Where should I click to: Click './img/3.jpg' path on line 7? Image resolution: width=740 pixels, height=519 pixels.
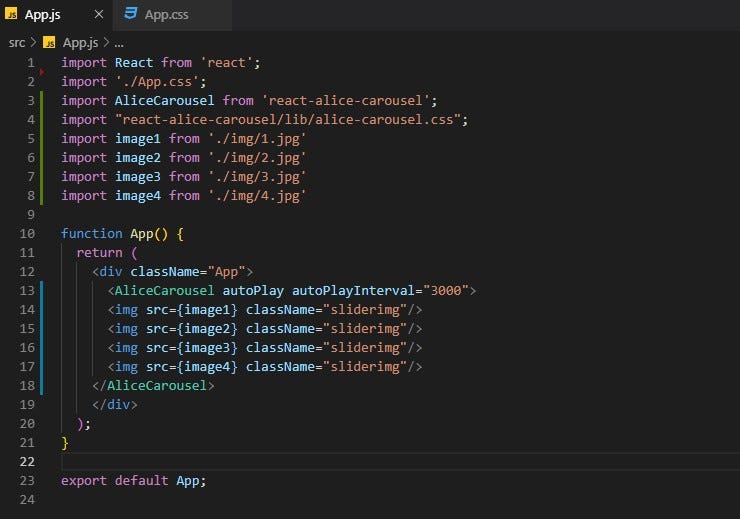click(x=257, y=176)
